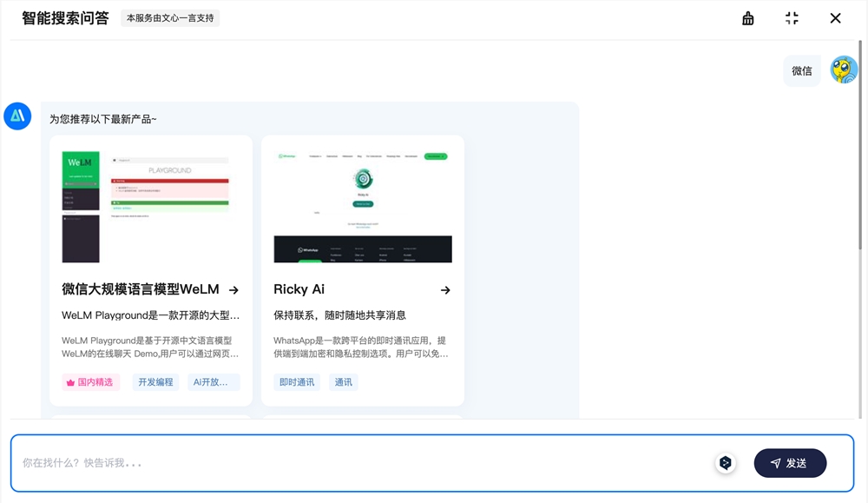The image size is (868, 503).
Task: Open the AI assistant logo icon
Action: point(17,116)
